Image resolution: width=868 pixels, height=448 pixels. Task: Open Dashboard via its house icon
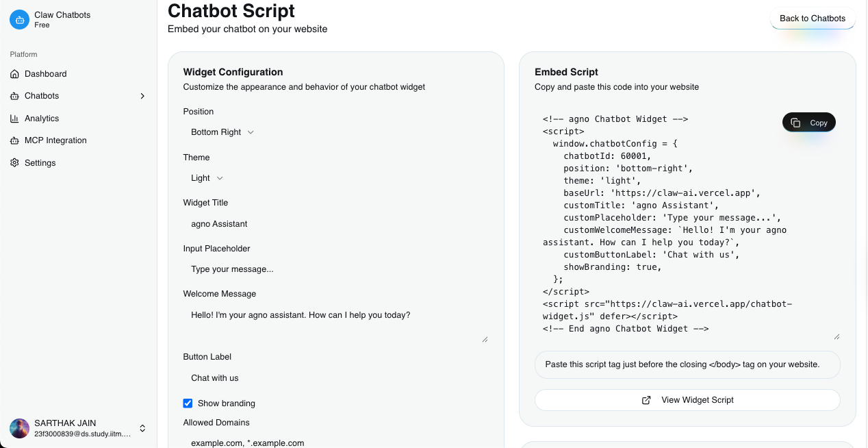tap(14, 74)
